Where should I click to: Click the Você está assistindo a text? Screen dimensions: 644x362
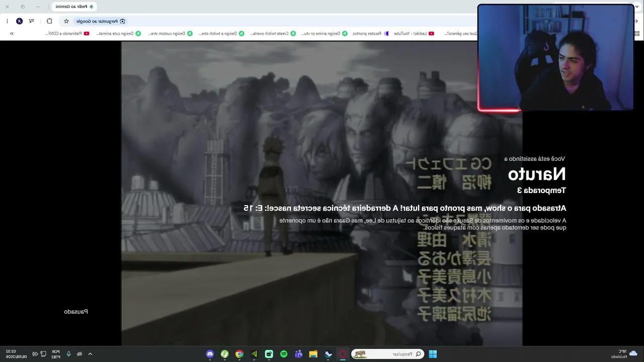(534, 159)
